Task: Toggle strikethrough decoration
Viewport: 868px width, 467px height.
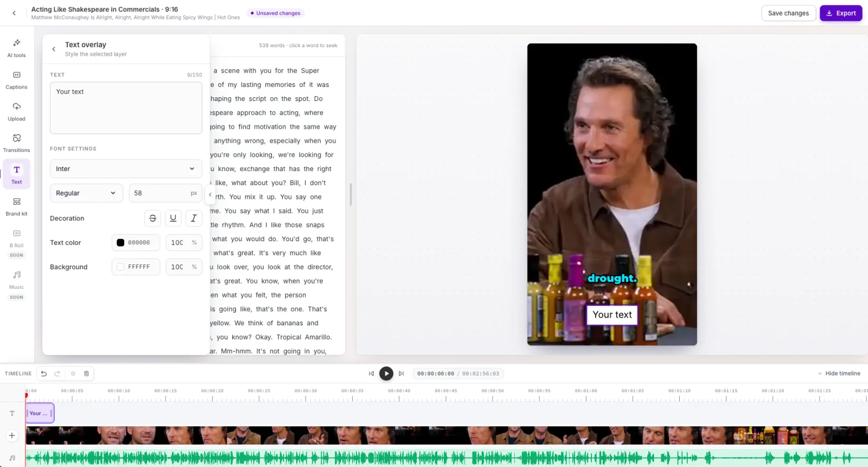Action: coord(152,218)
